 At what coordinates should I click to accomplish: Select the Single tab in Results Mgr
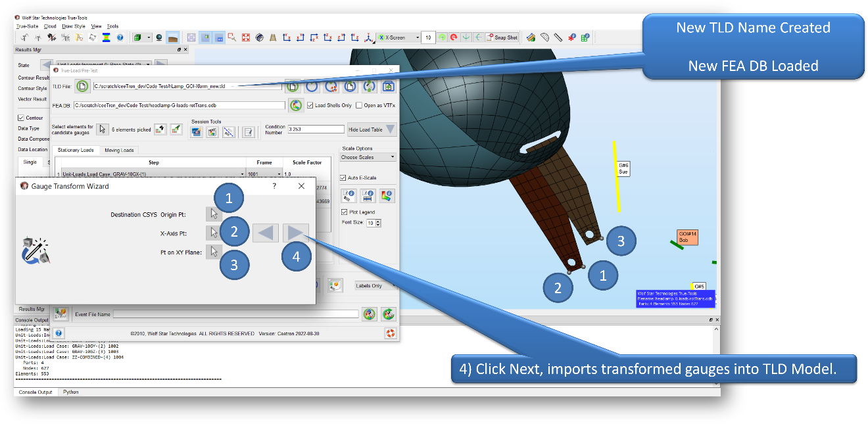click(x=30, y=162)
